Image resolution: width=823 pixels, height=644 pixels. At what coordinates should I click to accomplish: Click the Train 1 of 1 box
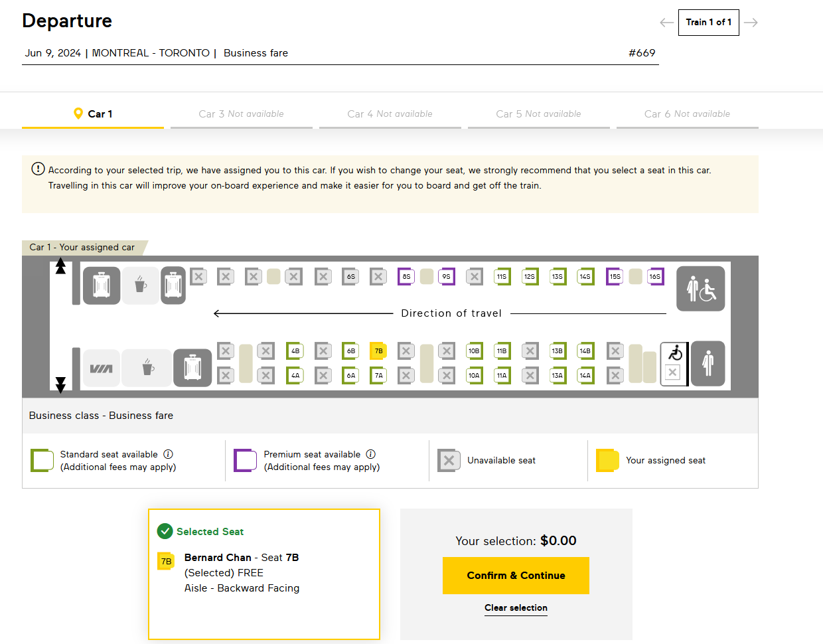pos(708,23)
